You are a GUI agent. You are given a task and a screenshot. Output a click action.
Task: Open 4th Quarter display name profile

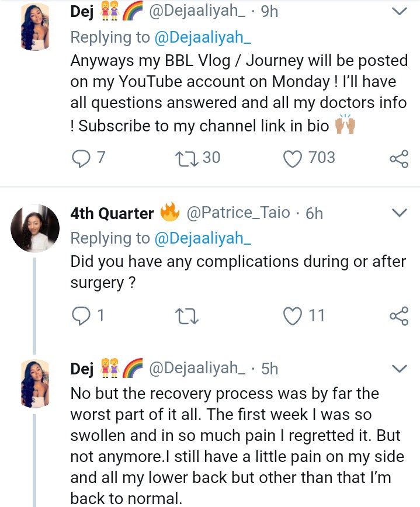[x=112, y=214]
